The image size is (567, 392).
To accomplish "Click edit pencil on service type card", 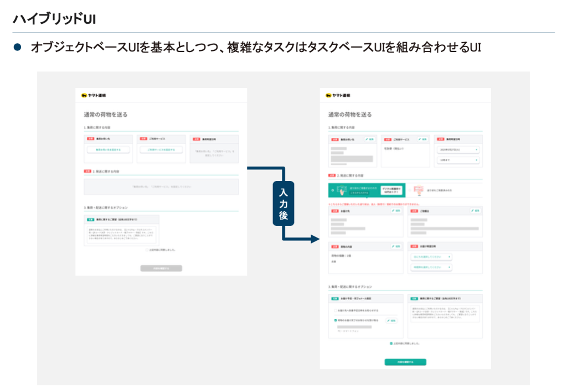I will tap(422, 139).
